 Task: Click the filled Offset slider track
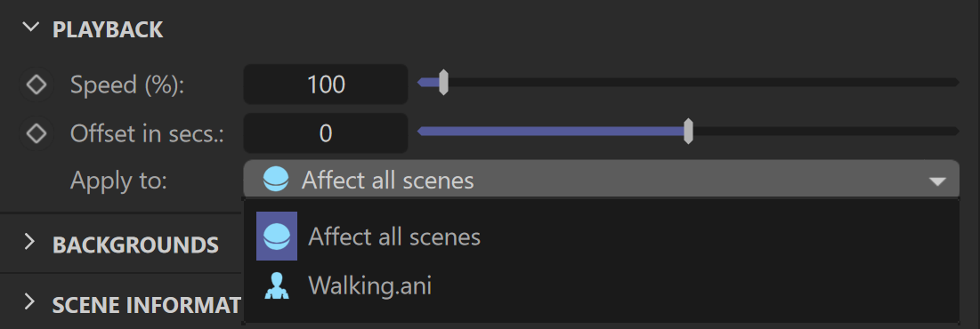pos(551,131)
